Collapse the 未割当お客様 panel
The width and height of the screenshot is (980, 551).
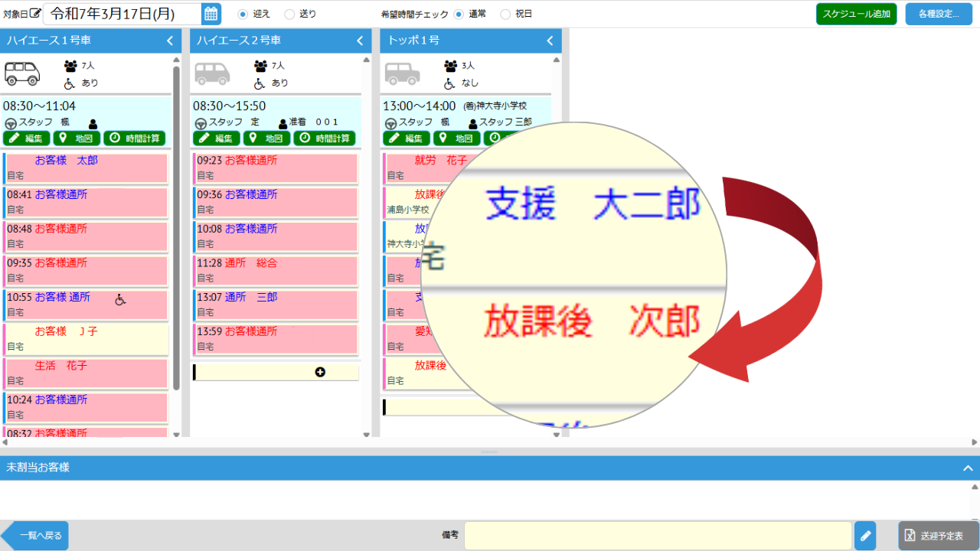pyautogui.click(x=968, y=468)
